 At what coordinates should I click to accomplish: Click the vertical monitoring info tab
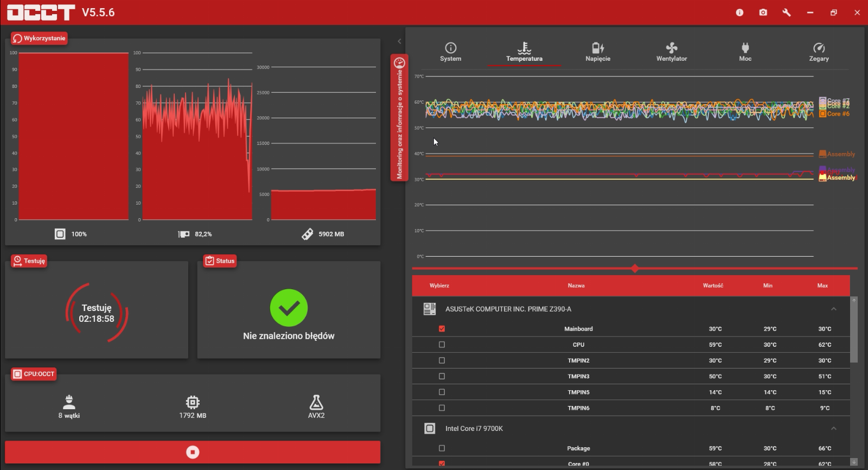point(399,117)
